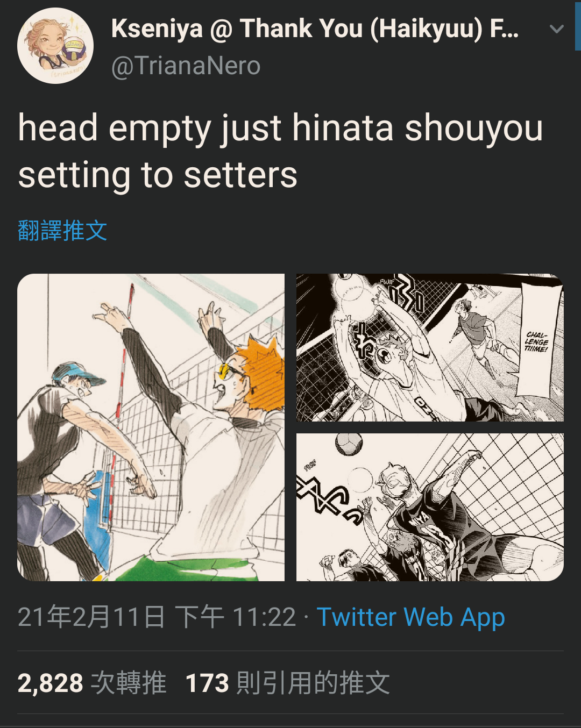581x728 pixels.
Task: Tap the volleyball in the lower manga panel
Action: [x=349, y=444]
